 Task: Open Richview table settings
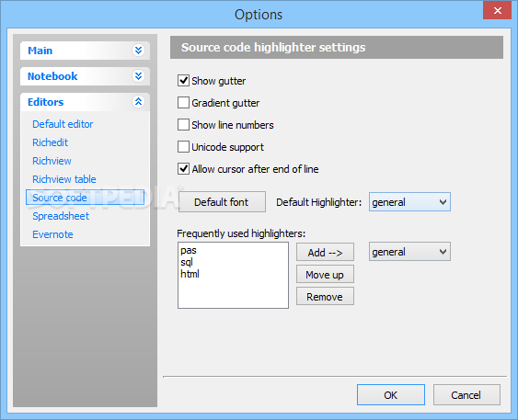[x=64, y=179]
